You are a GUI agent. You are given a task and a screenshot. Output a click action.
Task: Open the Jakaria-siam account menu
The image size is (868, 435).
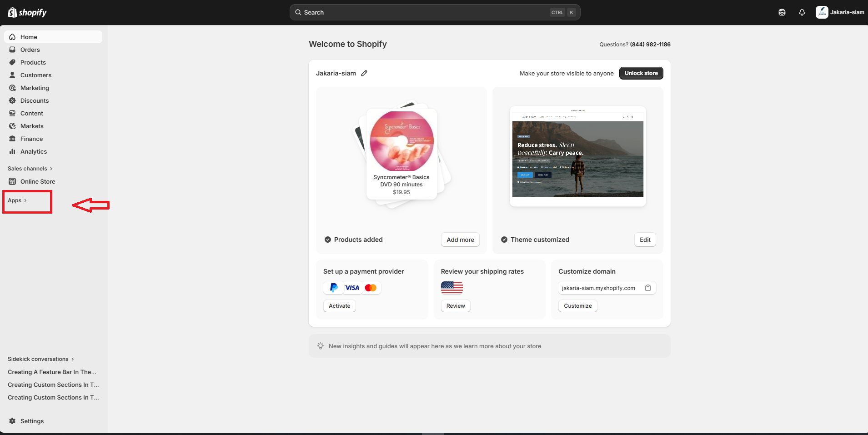click(x=839, y=12)
